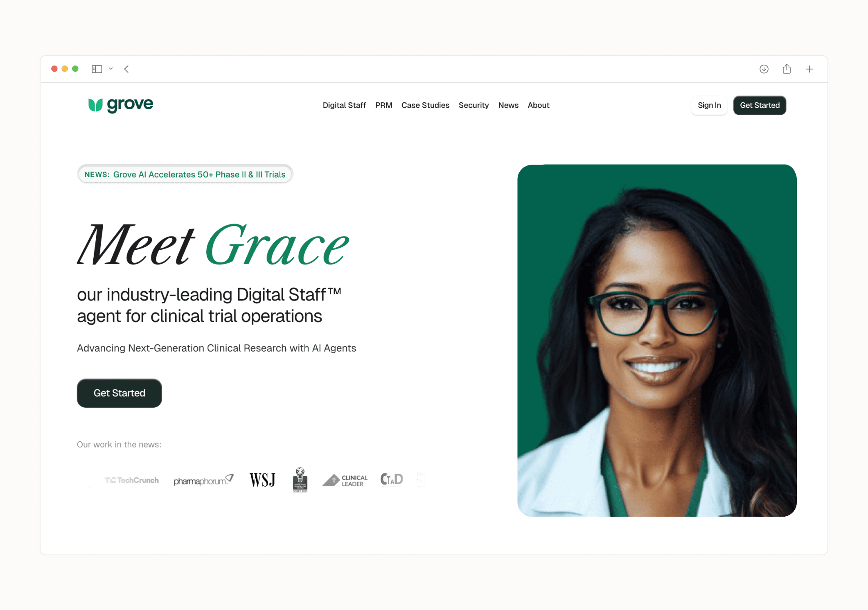Click the TechCrunch logo
The height and width of the screenshot is (610, 868).
click(131, 480)
